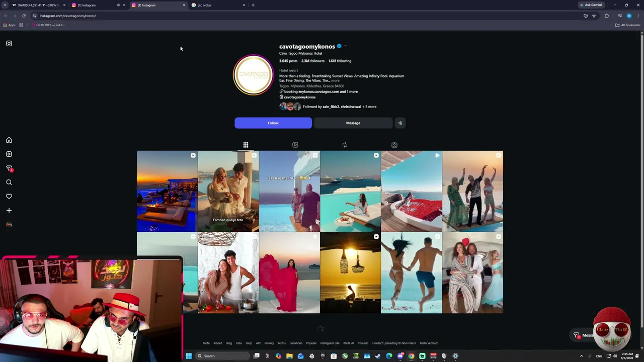The width and height of the screenshot is (644, 362).
Task: Open the Instagram Lite footer link
Action: (330, 343)
